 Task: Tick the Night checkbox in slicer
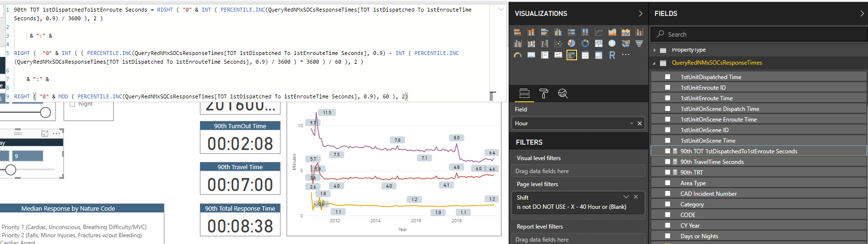pyautogui.click(x=73, y=104)
